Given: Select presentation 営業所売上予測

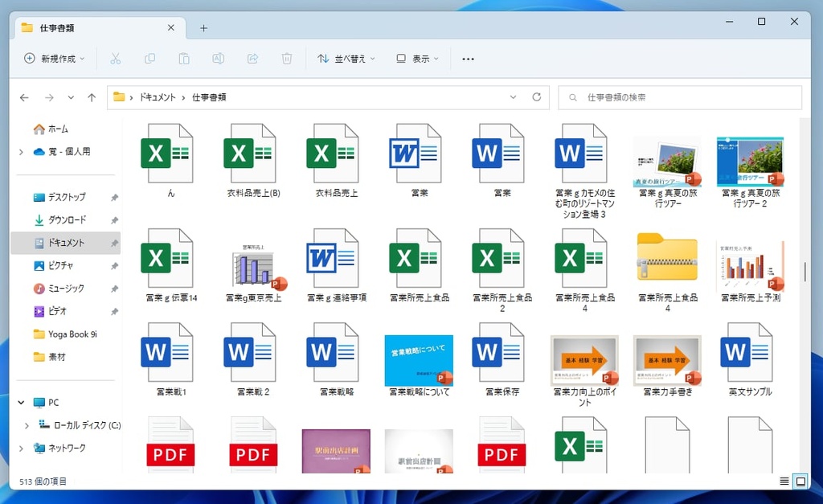Looking at the screenshot, I should click(751, 271).
